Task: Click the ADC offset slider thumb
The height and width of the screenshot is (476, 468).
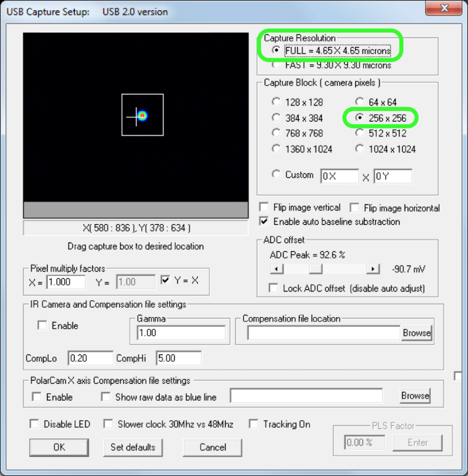Action: coord(316,269)
